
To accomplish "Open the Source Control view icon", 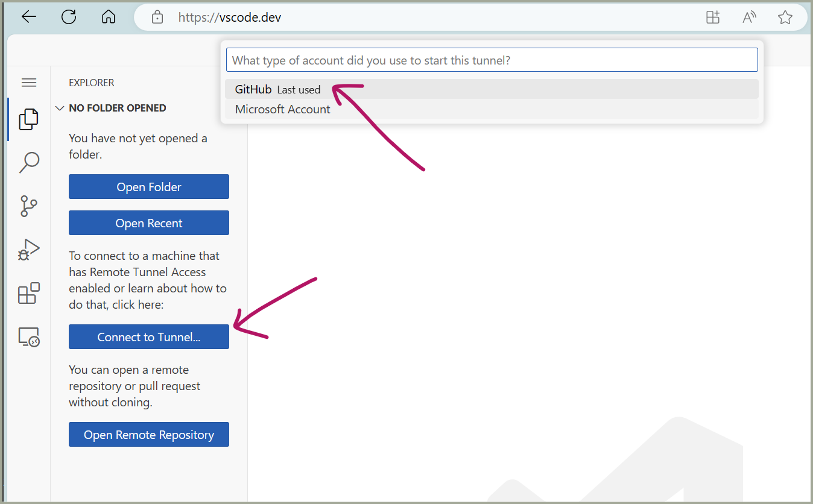I will click(29, 206).
